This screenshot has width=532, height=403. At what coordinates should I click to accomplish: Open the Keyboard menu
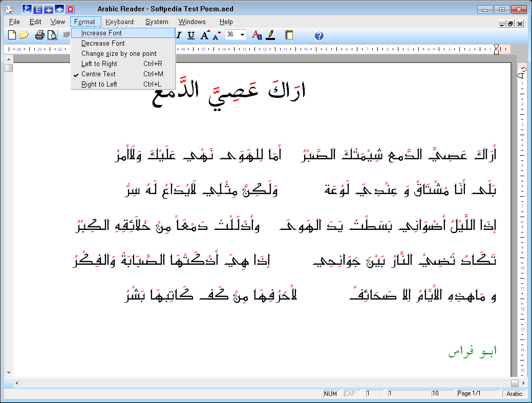[119, 22]
